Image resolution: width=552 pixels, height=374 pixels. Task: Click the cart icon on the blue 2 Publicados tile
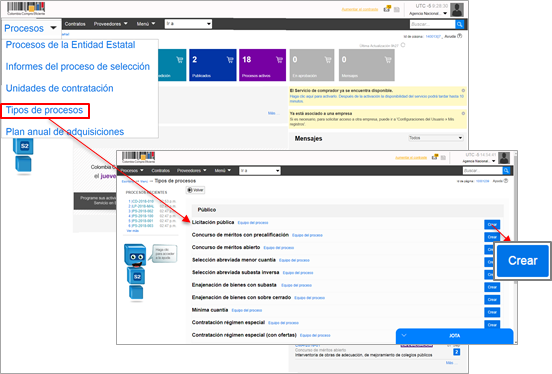(230, 60)
